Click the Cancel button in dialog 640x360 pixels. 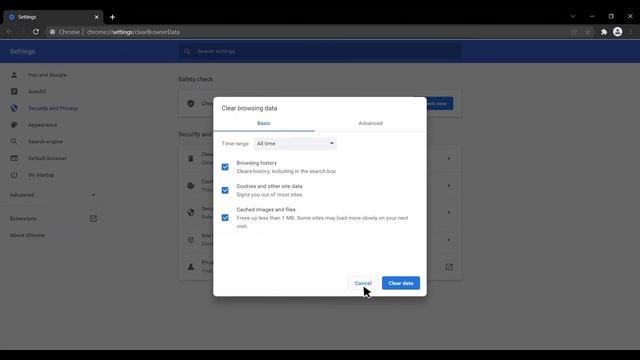362,283
